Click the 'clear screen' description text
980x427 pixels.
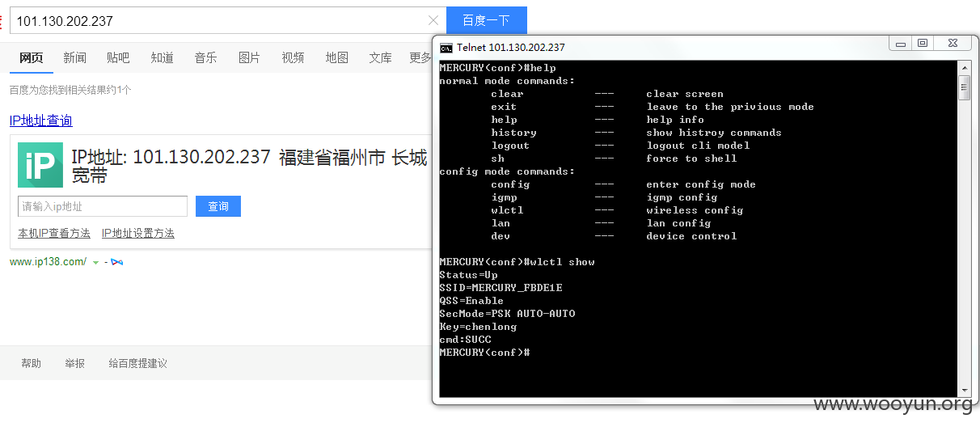click(x=686, y=94)
